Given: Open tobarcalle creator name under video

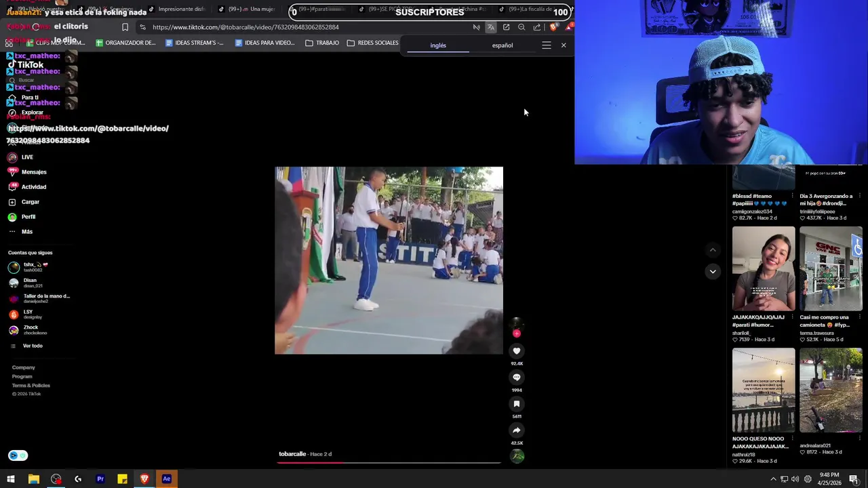Looking at the screenshot, I should (x=292, y=454).
